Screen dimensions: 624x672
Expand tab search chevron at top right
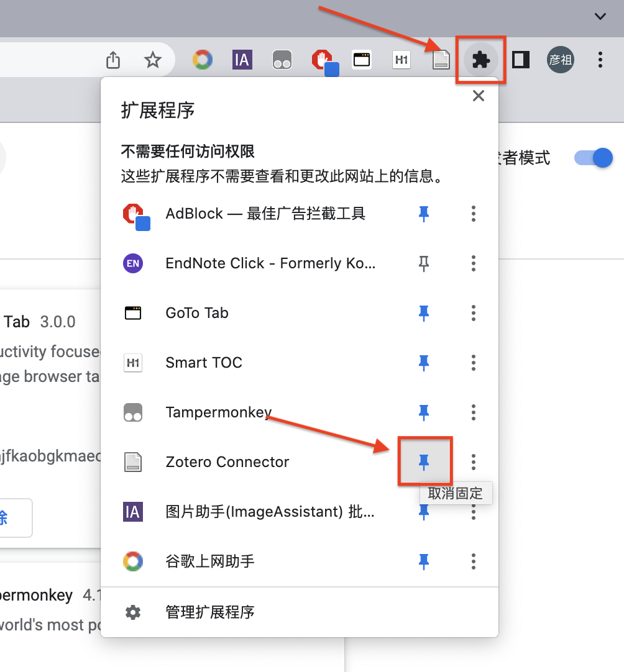coord(600,16)
